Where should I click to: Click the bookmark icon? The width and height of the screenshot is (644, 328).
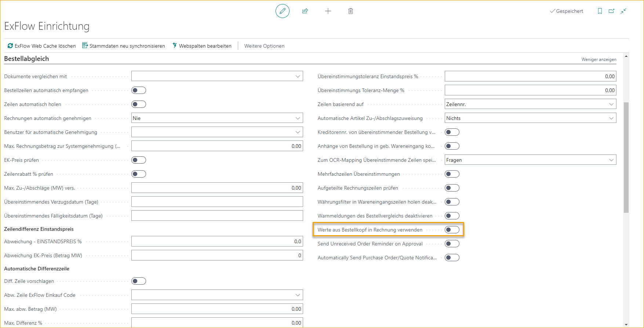point(600,11)
